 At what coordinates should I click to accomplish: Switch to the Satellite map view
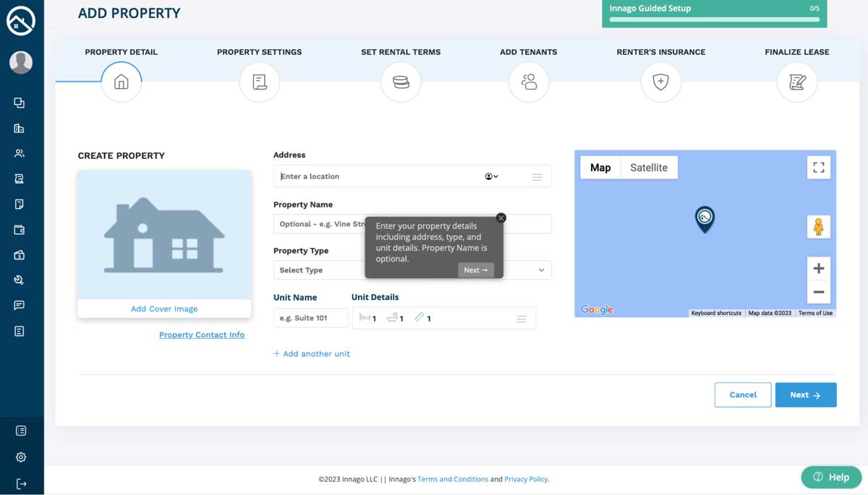click(649, 167)
